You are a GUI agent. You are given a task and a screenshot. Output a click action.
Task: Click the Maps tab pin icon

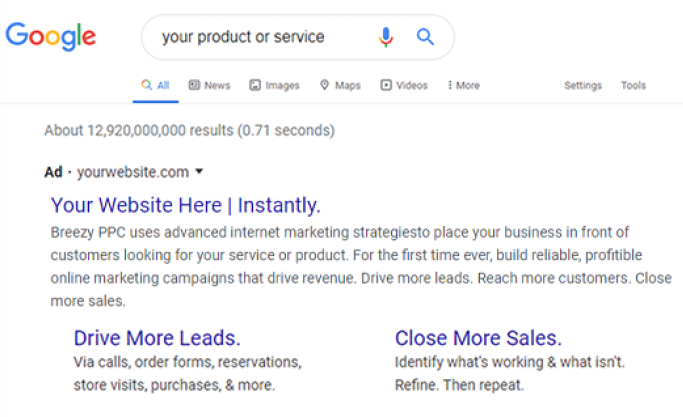pyautogui.click(x=325, y=86)
